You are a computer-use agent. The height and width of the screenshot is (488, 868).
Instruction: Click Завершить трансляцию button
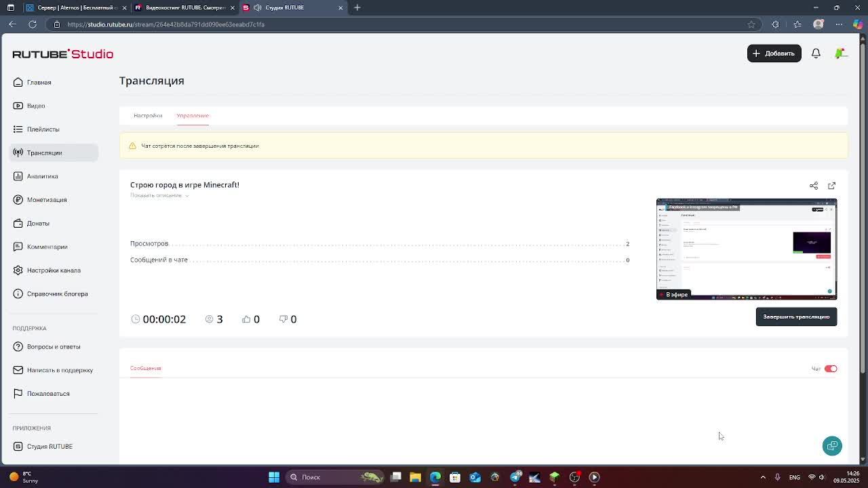[x=796, y=317]
